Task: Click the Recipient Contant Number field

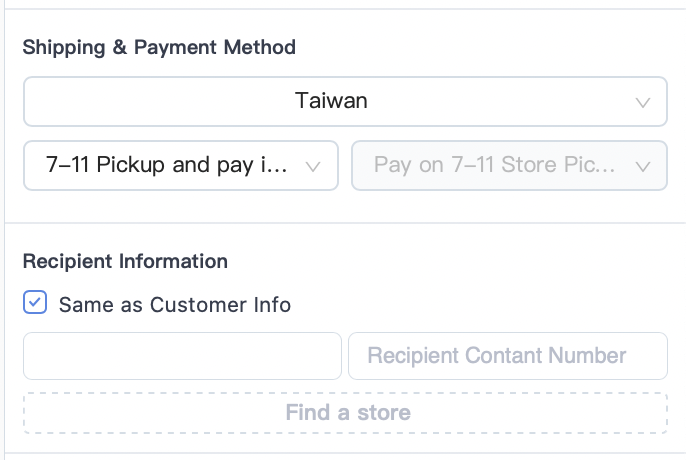Action: click(x=508, y=356)
